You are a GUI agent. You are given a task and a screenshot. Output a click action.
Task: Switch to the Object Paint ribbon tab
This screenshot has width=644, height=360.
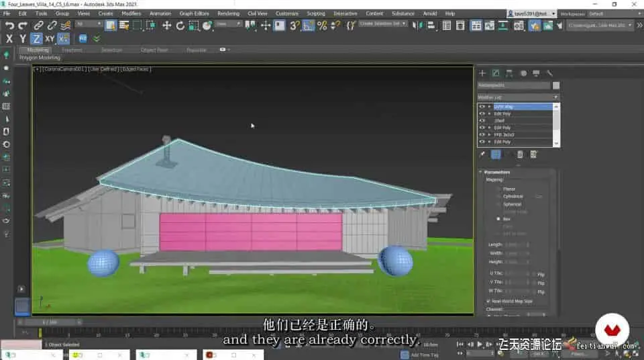pyautogui.click(x=154, y=50)
